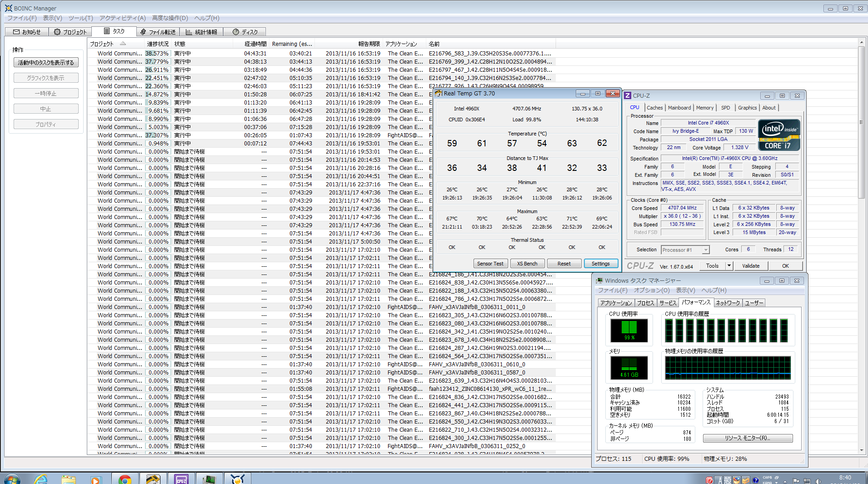This screenshot has height=484, width=868.
Task: Open the CPU-Z Tools dropdown arrow
Action: click(729, 266)
